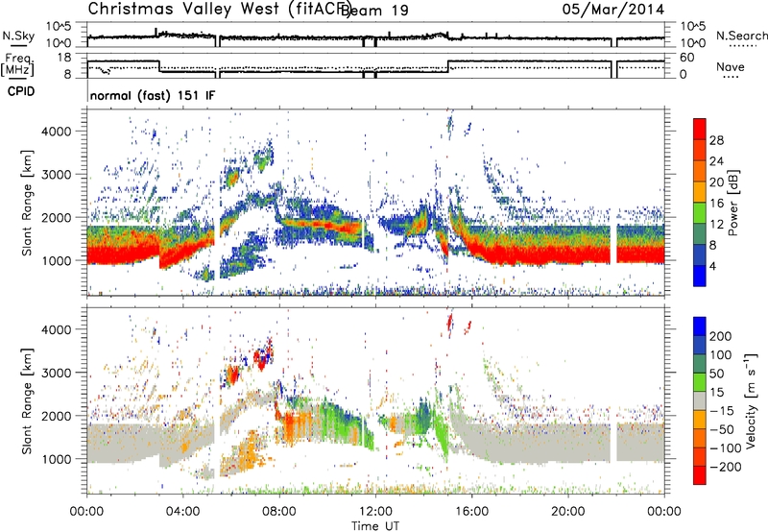Click the 'Time UT' axis label

point(375,526)
